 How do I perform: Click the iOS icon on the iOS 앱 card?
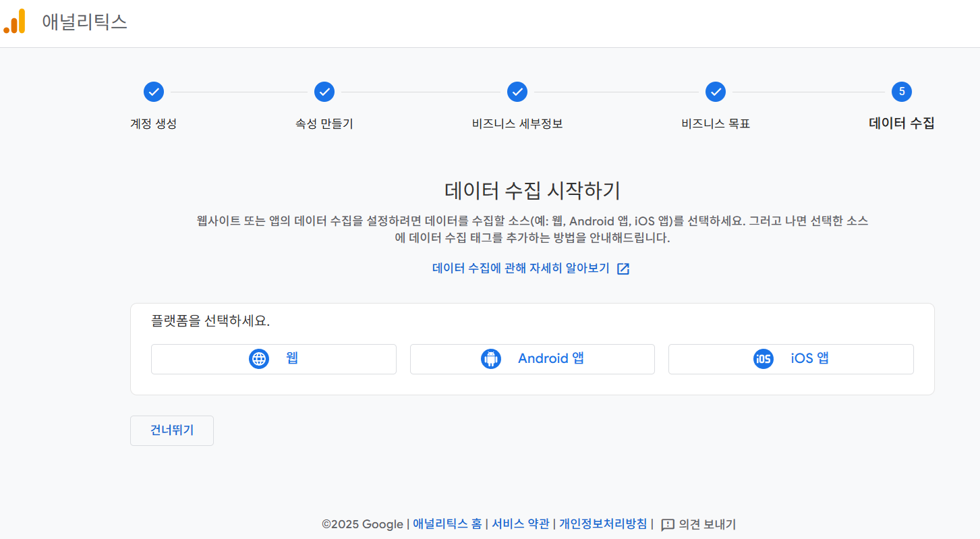tap(763, 359)
